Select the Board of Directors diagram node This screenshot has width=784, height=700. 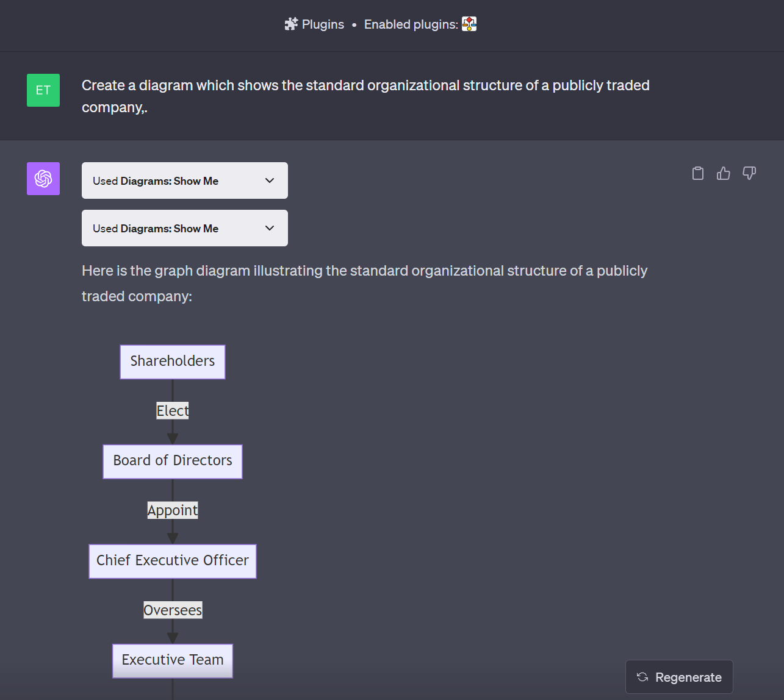tap(173, 461)
